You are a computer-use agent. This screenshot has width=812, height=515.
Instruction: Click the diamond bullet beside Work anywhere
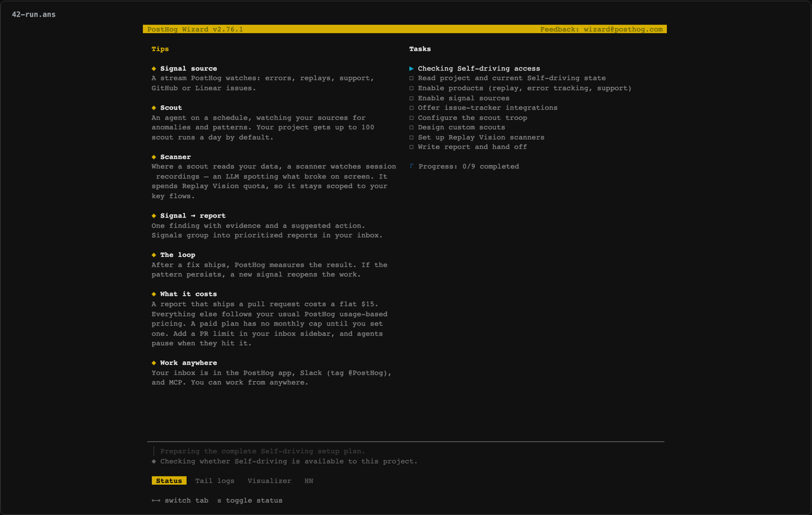(x=154, y=363)
